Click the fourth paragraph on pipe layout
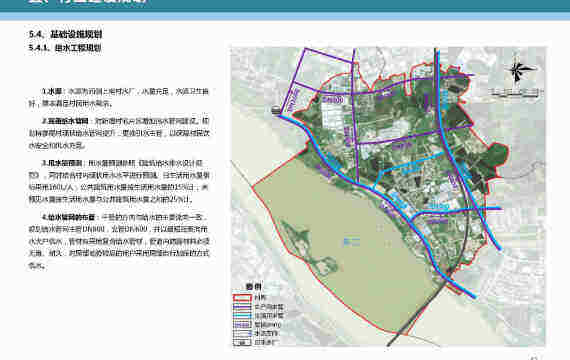The height and width of the screenshot is (360, 570). pyautogui.click(x=119, y=241)
